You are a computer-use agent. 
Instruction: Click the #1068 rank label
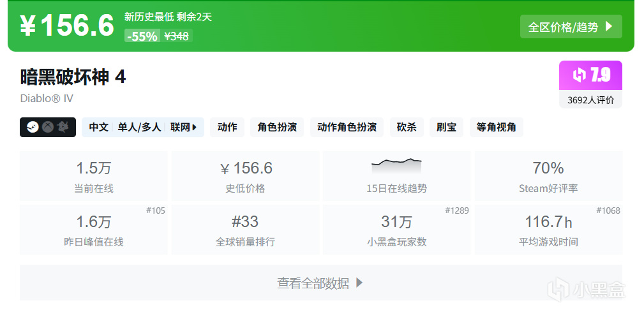click(608, 210)
